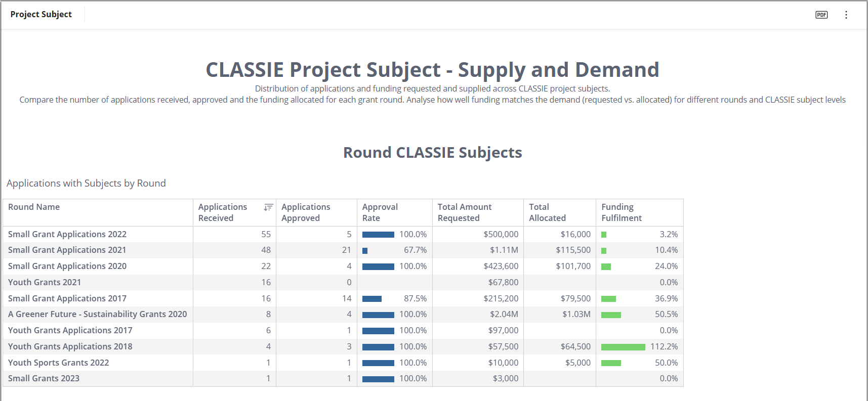868x401 pixels.
Task: Select the Small Grant Applications 2022 row
Action: [67, 234]
